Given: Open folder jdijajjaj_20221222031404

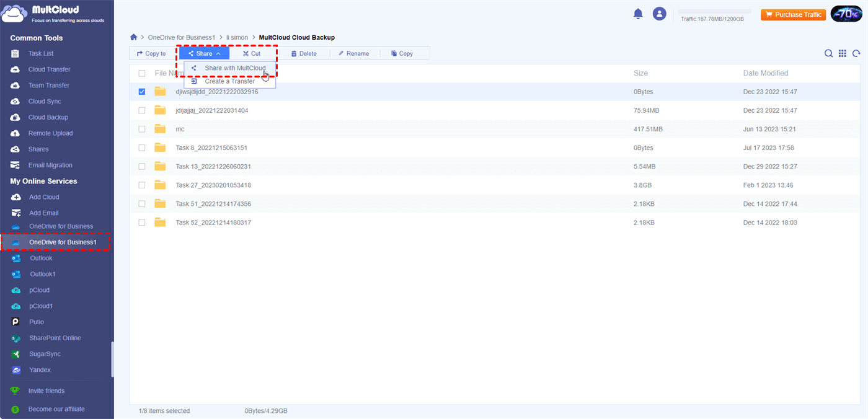Looking at the screenshot, I should 212,110.
